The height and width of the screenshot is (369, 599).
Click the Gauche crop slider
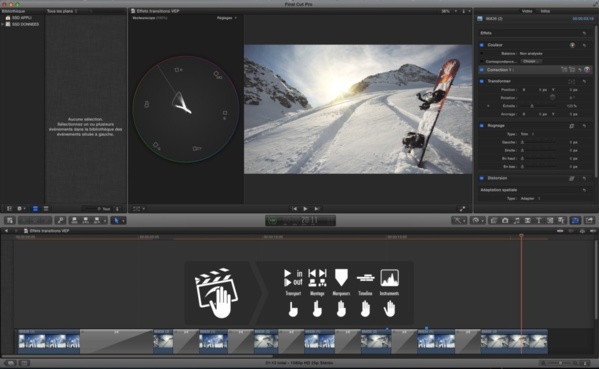click(539, 142)
